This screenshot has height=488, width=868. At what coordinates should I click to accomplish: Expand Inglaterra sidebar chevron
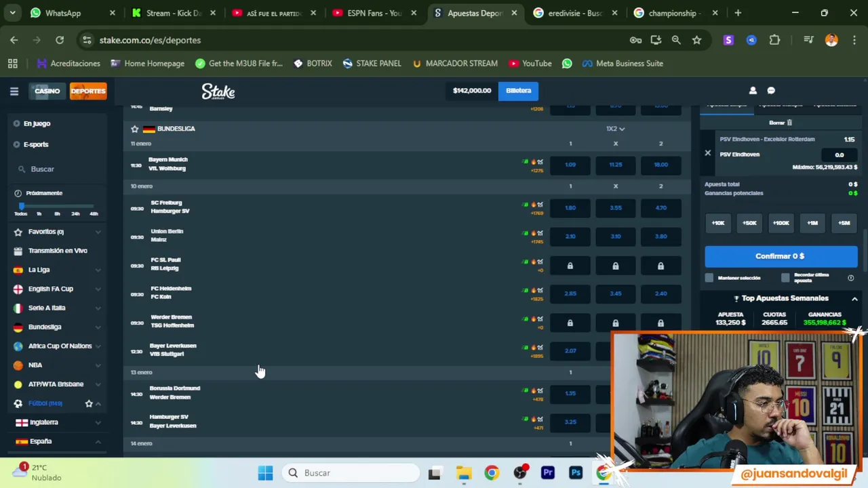pyautogui.click(x=98, y=422)
